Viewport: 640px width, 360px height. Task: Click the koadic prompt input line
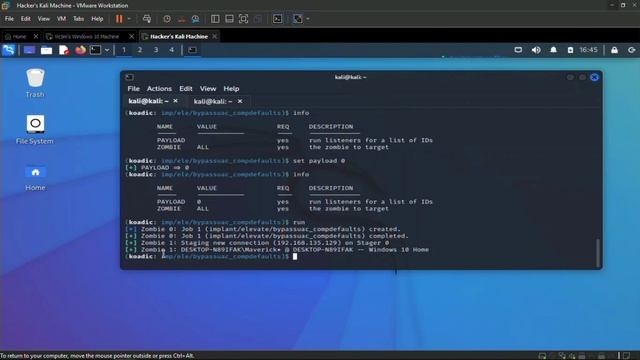[212, 256]
